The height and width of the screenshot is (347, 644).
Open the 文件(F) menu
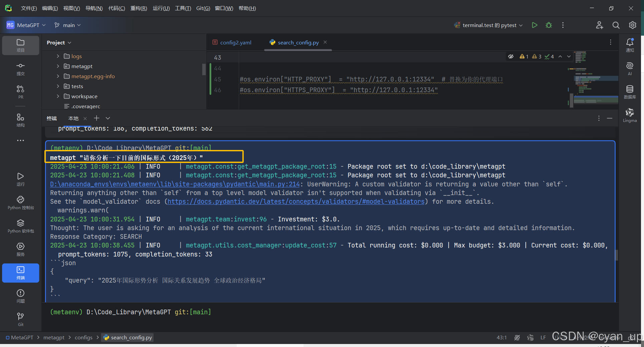point(29,8)
